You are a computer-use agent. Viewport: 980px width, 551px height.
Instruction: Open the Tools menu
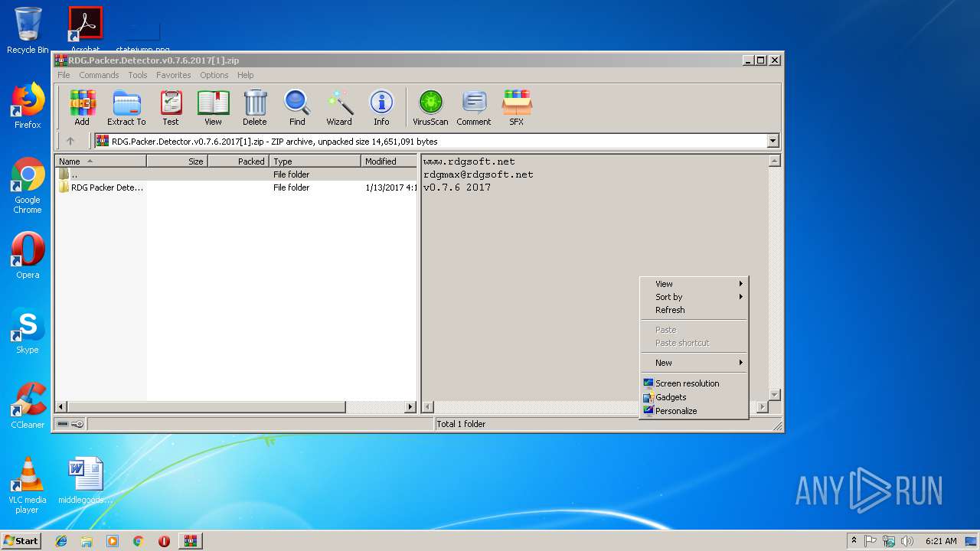tap(138, 75)
